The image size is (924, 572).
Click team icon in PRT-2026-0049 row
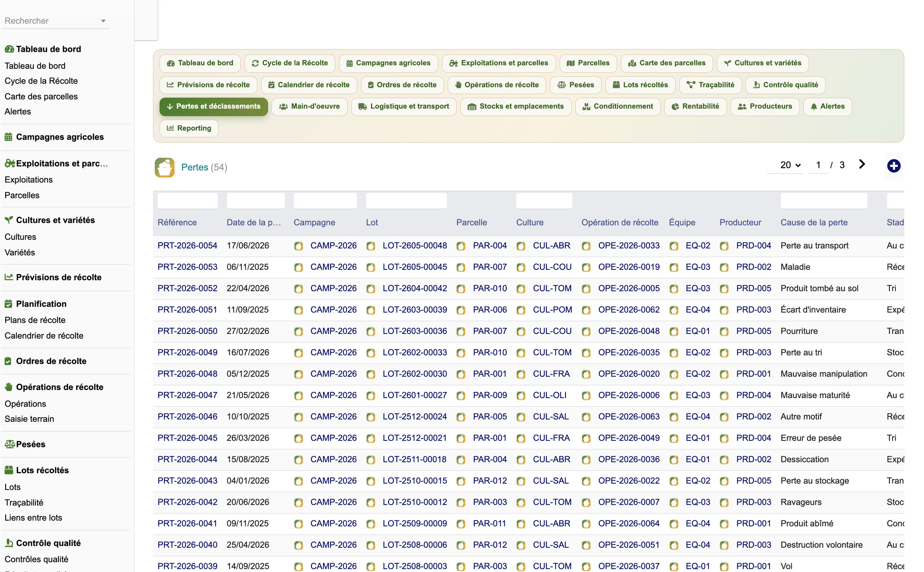tap(674, 353)
